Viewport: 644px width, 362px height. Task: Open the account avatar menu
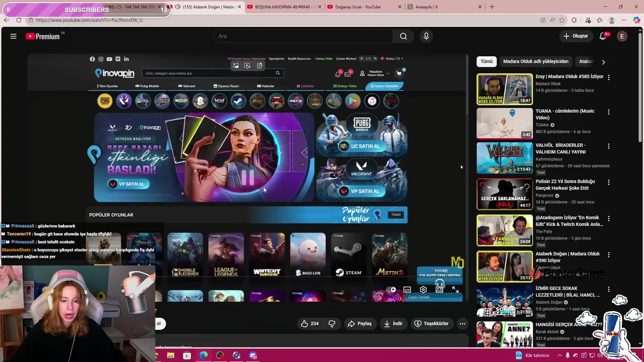click(622, 36)
